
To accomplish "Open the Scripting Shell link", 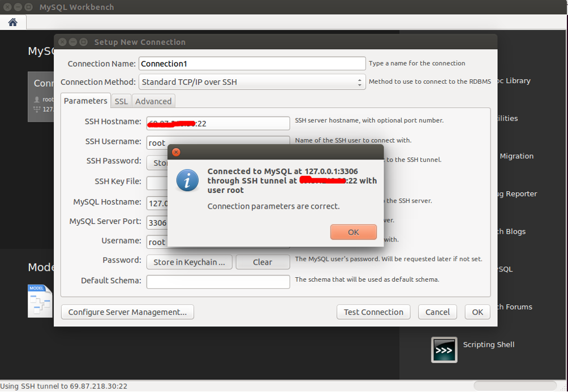I will tap(488, 344).
